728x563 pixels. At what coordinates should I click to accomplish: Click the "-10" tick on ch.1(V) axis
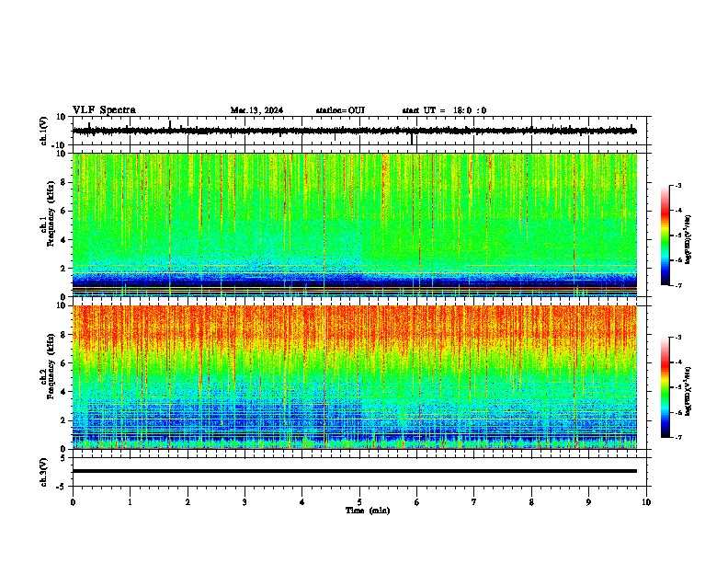59,145
